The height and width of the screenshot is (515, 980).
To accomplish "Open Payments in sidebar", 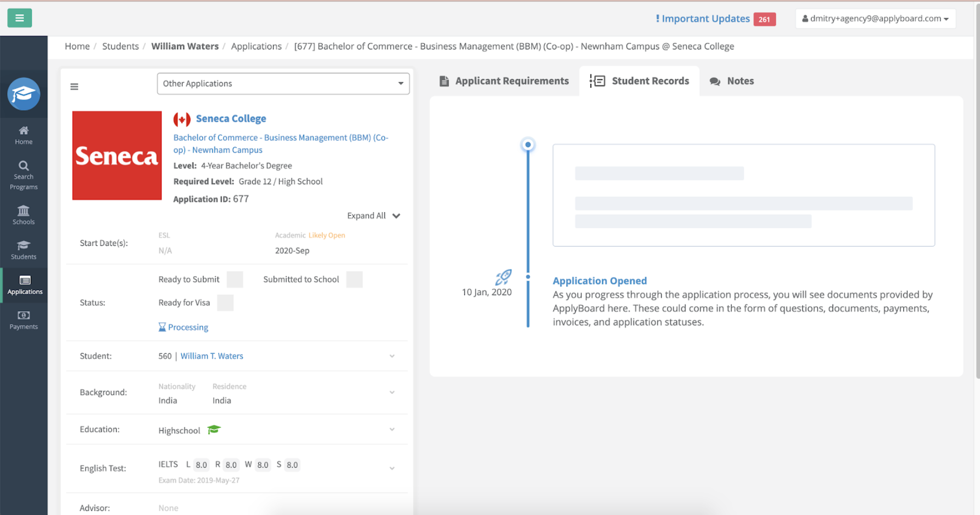I will coord(24,321).
